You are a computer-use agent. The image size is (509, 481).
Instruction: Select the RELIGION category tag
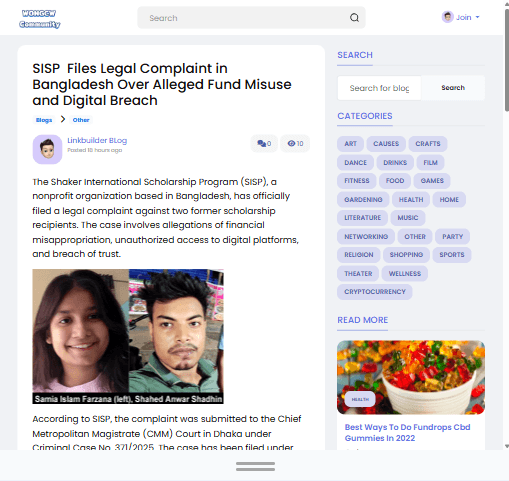359,255
